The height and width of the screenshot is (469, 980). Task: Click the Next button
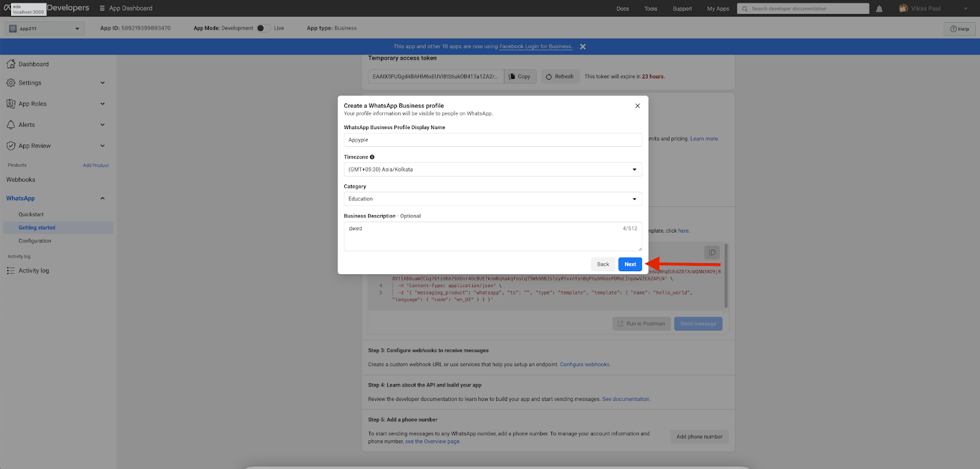coord(630,264)
